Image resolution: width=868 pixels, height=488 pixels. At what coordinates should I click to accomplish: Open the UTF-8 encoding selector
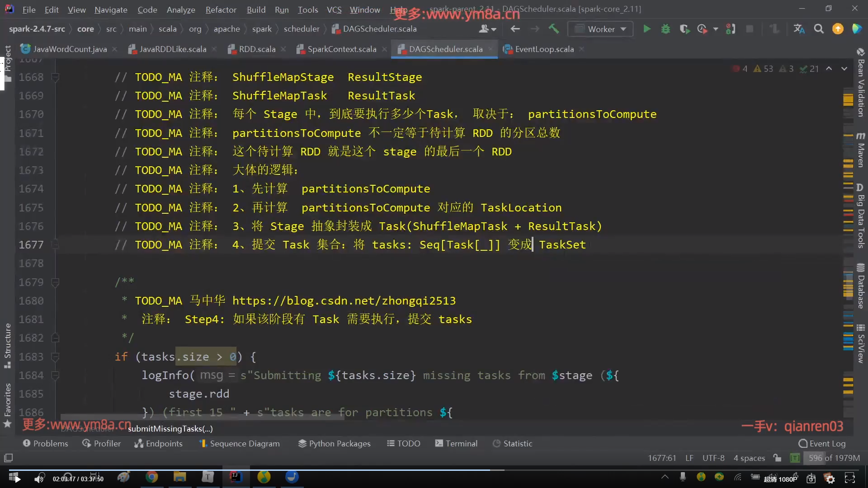click(713, 458)
